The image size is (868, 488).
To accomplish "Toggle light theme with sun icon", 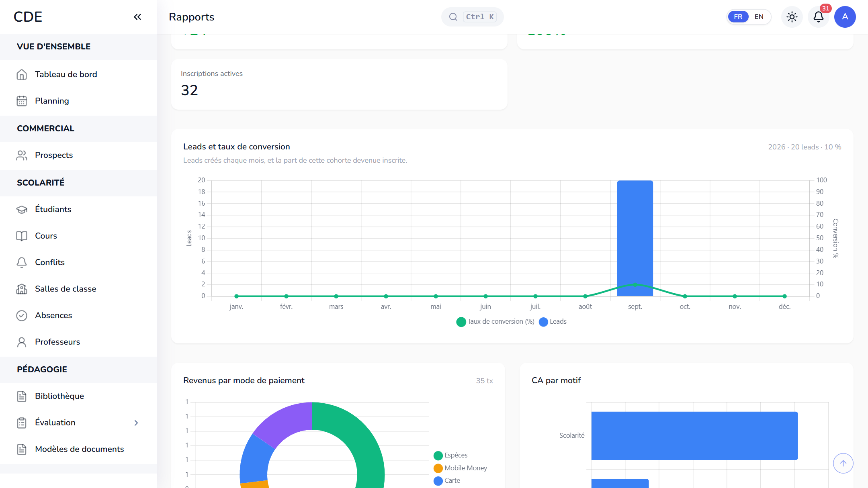I will (792, 17).
